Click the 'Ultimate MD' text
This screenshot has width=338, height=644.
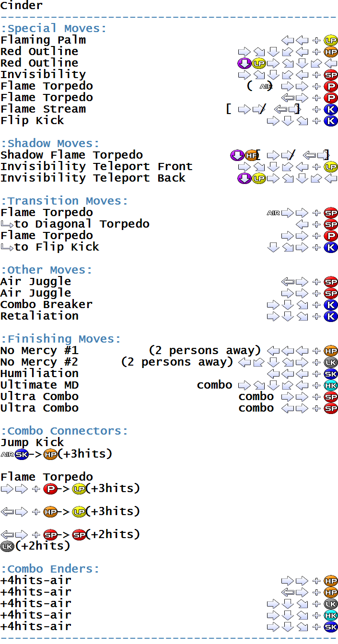39,385
